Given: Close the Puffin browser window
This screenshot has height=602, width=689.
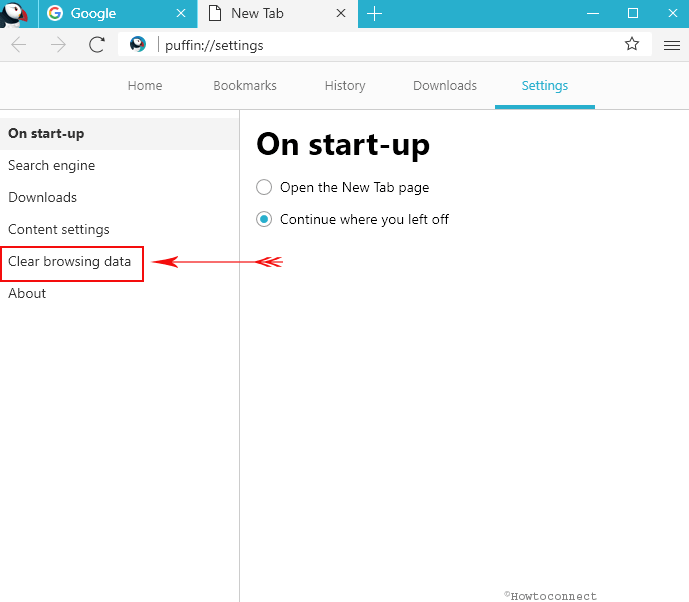Looking at the screenshot, I should (672, 13).
